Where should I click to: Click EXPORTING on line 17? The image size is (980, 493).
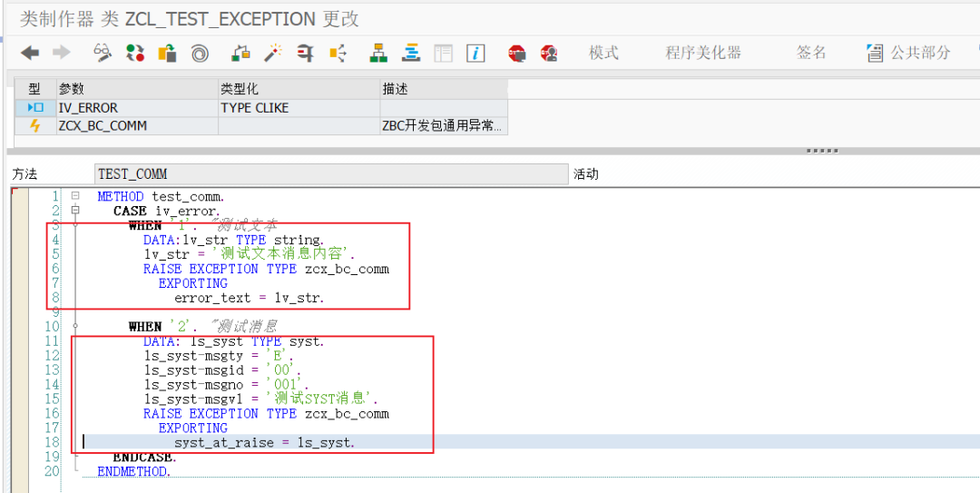coord(193,428)
